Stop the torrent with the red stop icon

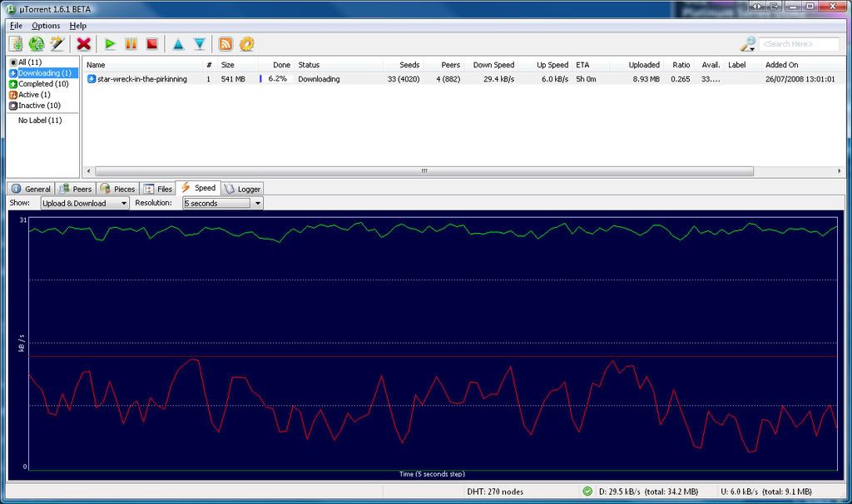151,44
